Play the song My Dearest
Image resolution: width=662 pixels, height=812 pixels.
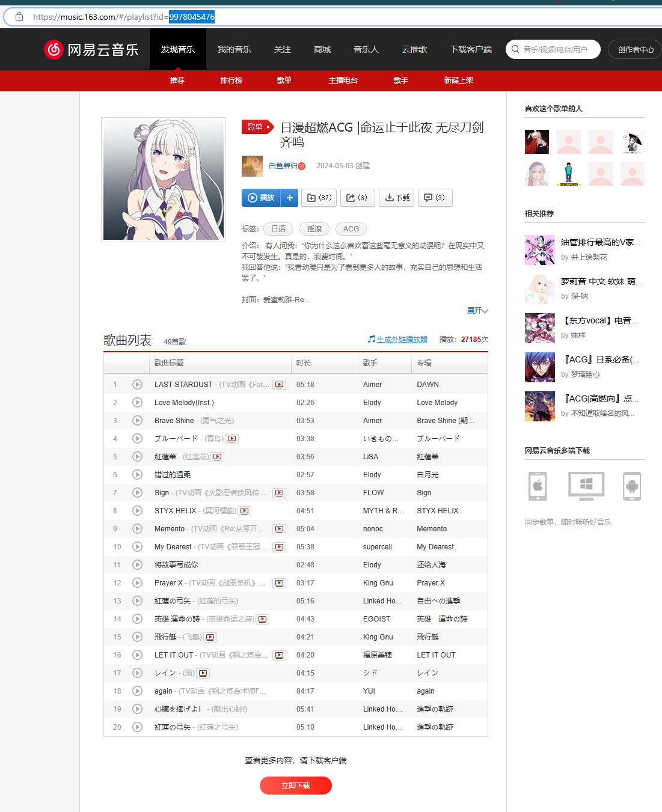137,547
